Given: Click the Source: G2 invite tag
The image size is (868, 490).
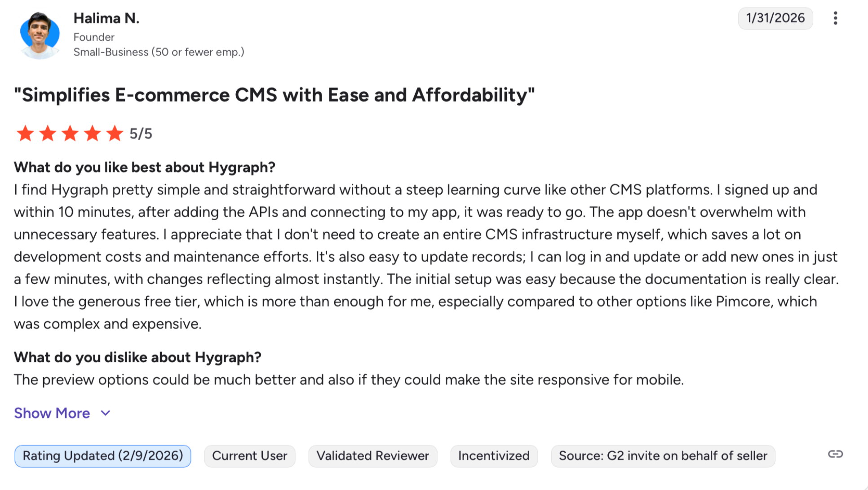Looking at the screenshot, I should [663, 456].
